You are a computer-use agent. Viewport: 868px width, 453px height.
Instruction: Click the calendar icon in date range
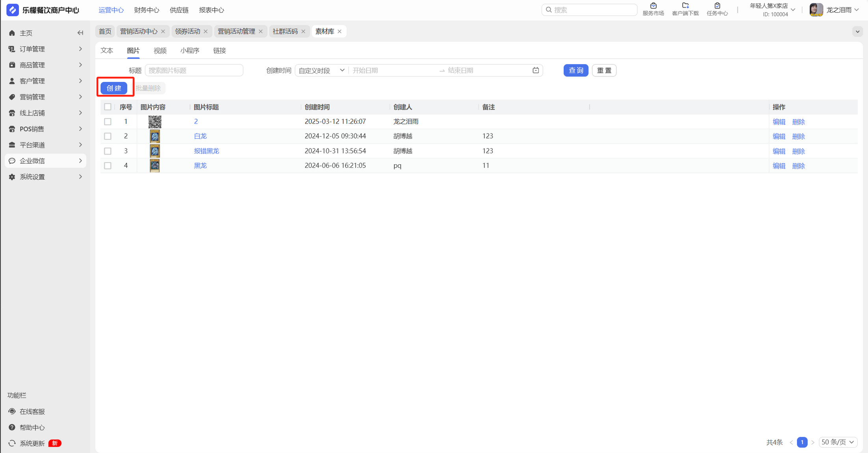click(536, 70)
